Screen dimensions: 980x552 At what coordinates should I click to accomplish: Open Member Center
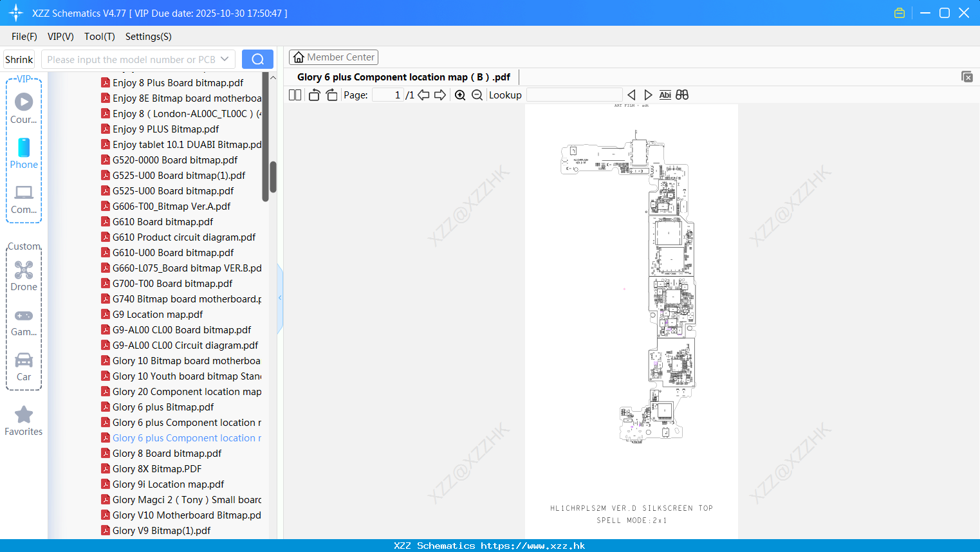[x=333, y=57]
